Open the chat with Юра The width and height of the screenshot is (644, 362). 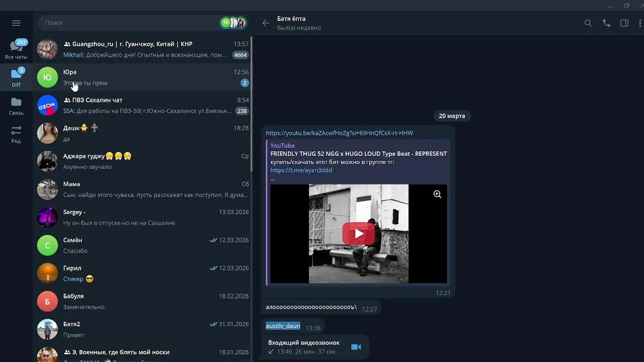(x=142, y=77)
